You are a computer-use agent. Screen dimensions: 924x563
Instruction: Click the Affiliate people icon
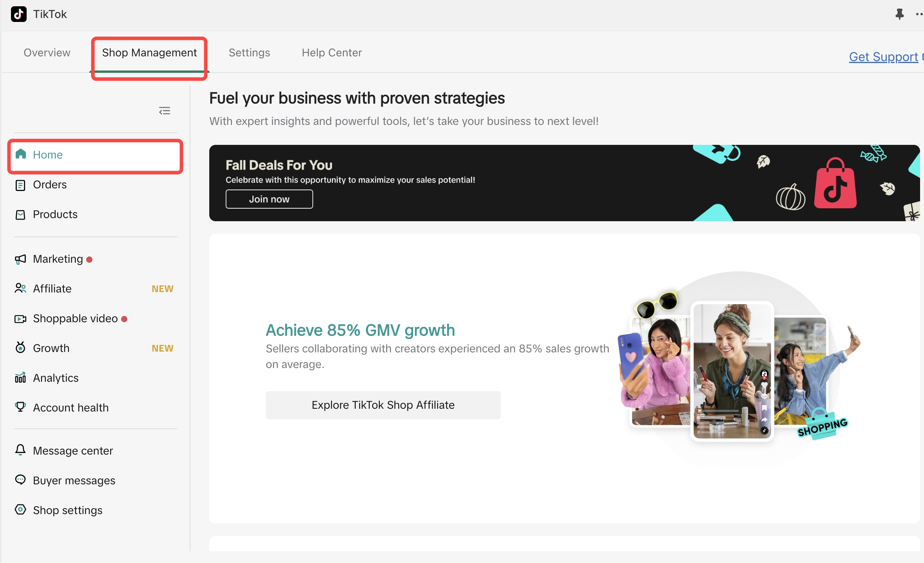click(20, 289)
